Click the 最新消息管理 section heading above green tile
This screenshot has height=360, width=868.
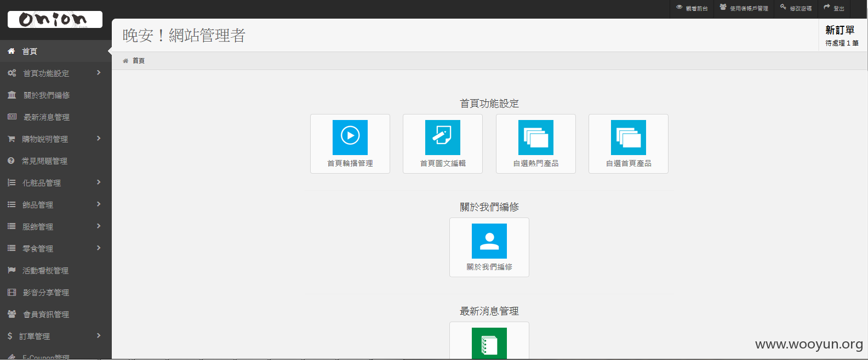pos(489,311)
